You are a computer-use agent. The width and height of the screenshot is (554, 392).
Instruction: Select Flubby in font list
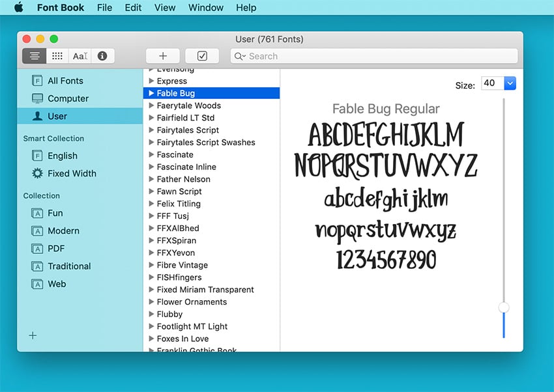coord(212,314)
